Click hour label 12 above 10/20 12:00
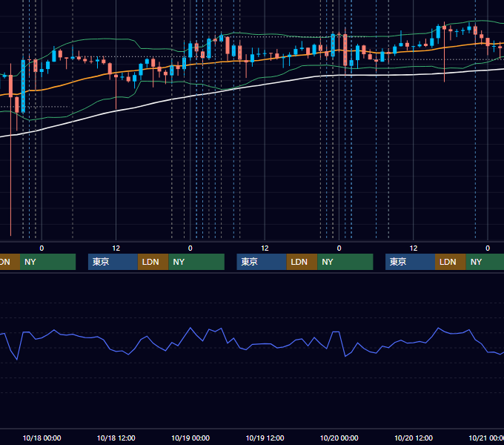The height and width of the screenshot is (445, 504). 414,248
